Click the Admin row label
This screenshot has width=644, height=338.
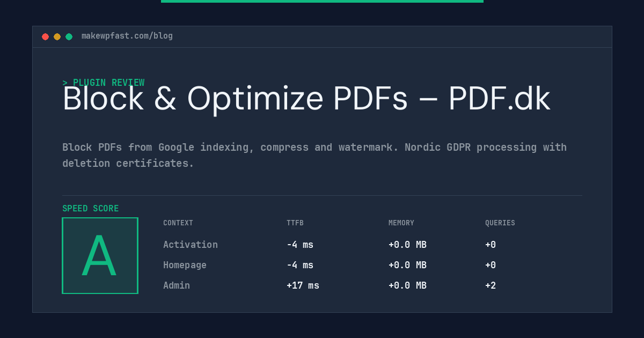point(177,285)
